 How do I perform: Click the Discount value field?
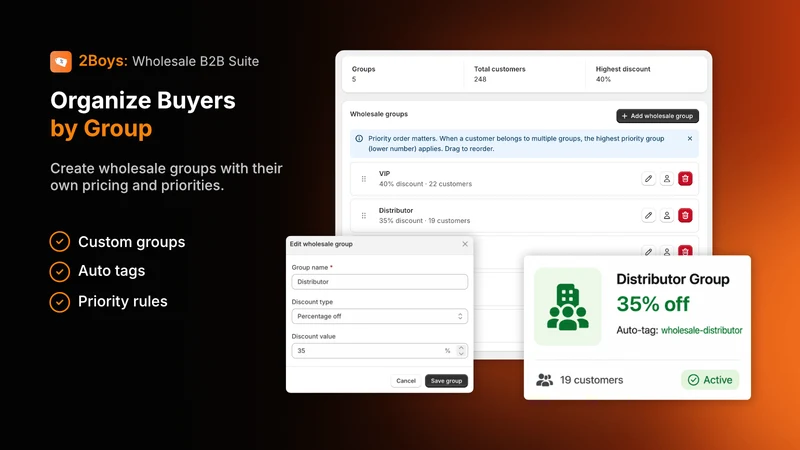(380, 351)
